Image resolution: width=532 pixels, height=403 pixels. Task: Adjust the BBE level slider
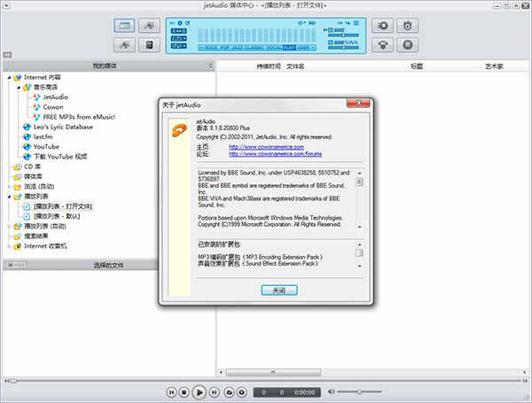click(x=343, y=35)
